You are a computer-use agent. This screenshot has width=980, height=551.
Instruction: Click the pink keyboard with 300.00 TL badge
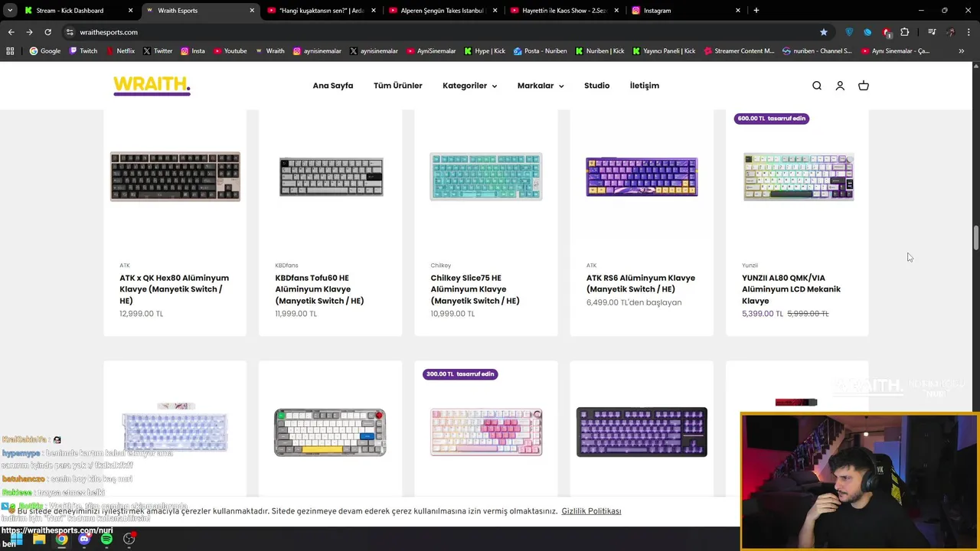pyautogui.click(x=486, y=432)
